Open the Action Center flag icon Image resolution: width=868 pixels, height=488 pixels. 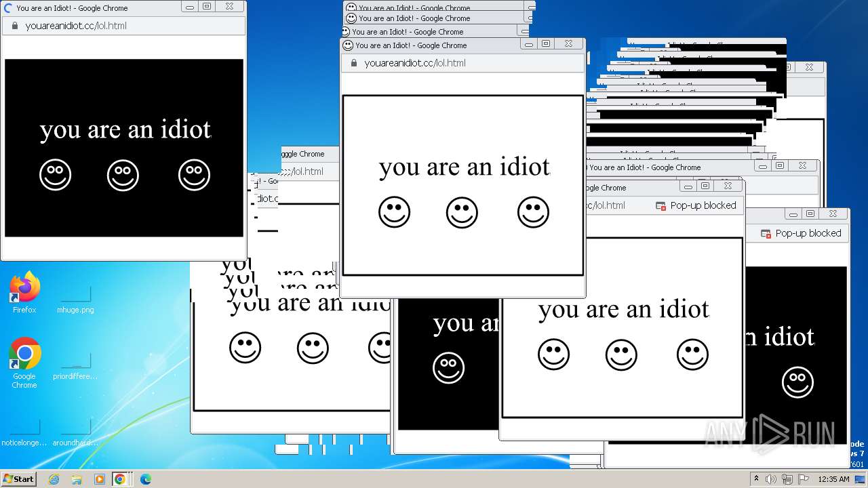click(x=804, y=479)
